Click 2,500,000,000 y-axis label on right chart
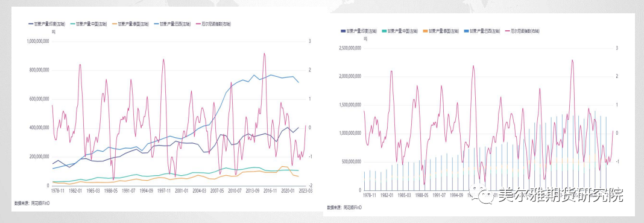This screenshot has height=223, width=644. [x=350, y=48]
